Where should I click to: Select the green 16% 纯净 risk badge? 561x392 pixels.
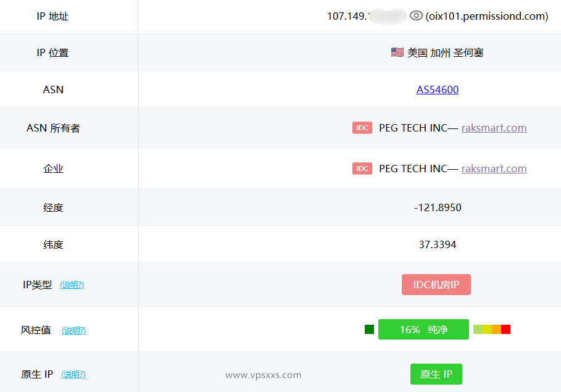click(x=423, y=329)
